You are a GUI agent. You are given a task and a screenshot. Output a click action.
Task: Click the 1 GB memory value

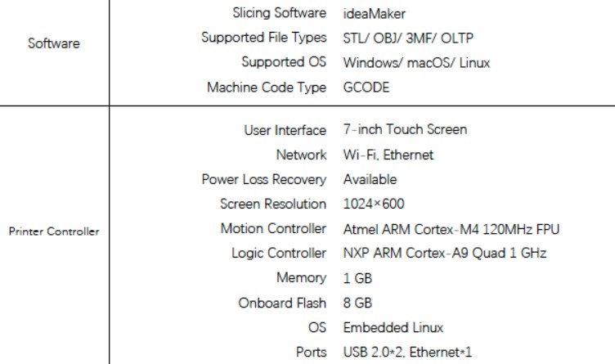click(x=357, y=278)
